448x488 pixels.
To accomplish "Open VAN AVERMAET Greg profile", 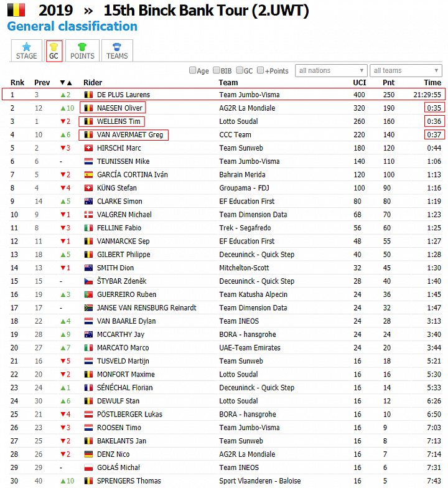I will click(130, 134).
